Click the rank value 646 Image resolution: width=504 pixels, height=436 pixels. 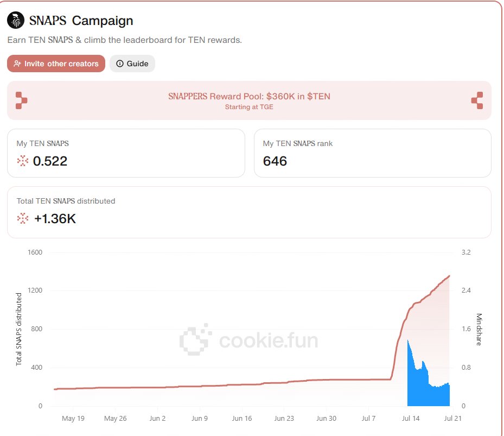coord(275,161)
